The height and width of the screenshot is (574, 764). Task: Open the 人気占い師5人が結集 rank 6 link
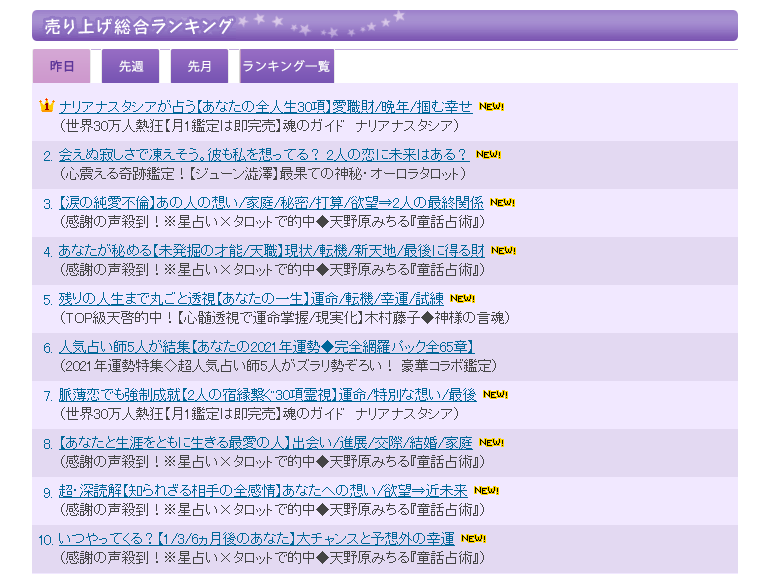coord(265,347)
